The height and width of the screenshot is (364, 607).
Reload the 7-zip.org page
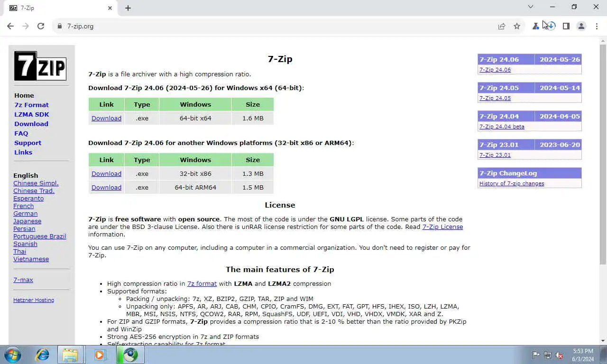41,26
